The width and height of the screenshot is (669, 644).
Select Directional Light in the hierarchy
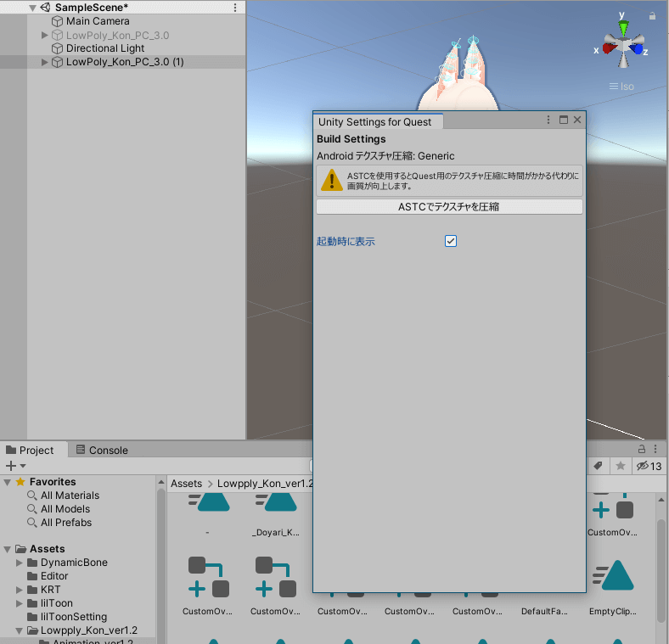[x=105, y=48]
